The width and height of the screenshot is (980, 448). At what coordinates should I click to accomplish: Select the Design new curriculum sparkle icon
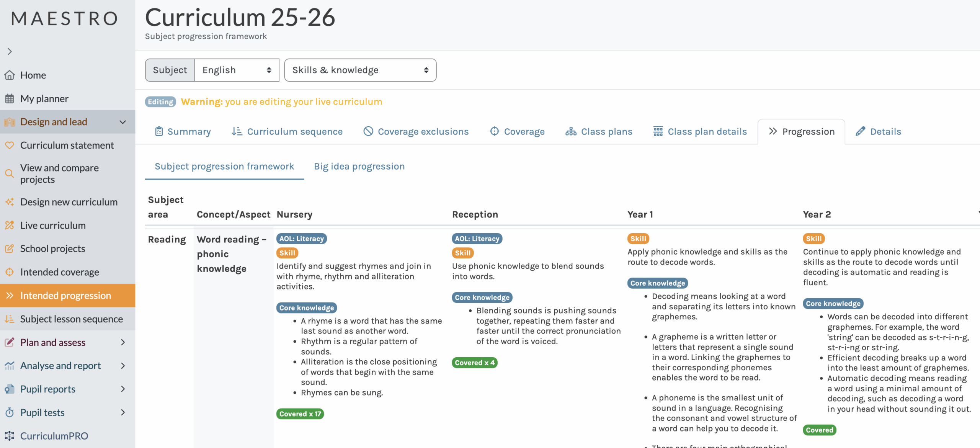10,202
